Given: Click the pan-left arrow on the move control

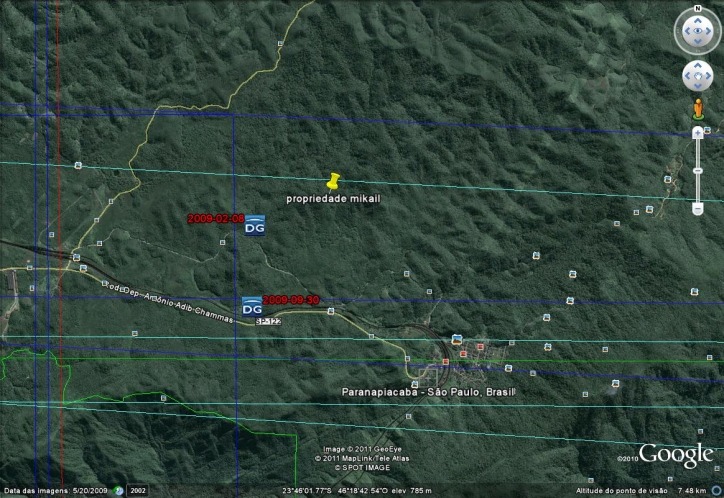Looking at the screenshot, I should click(687, 76).
